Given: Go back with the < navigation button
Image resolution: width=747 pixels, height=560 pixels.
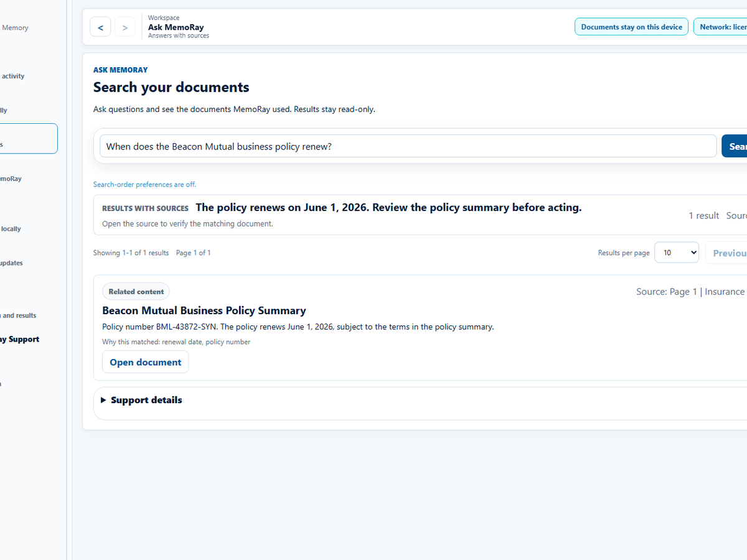Looking at the screenshot, I should 100,27.
